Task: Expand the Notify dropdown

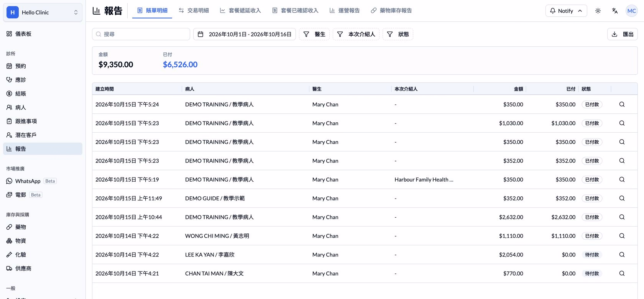Action: pos(566,11)
